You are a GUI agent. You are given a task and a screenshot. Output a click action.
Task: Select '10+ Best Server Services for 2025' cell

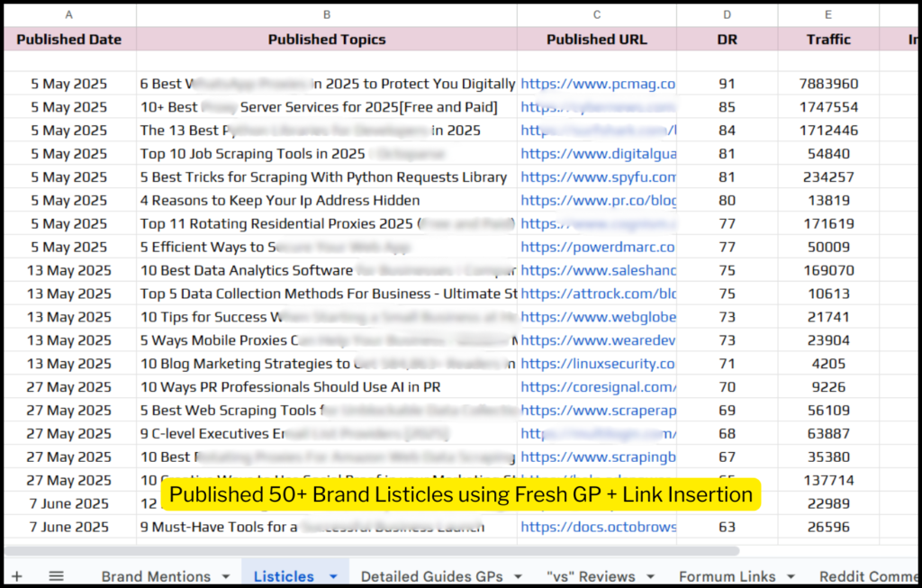pos(326,107)
